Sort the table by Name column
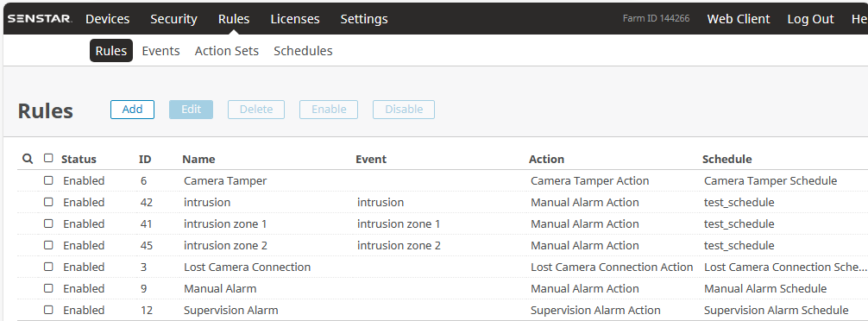Image resolution: width=868 pixels, height=321 pixels. (198, 160)
